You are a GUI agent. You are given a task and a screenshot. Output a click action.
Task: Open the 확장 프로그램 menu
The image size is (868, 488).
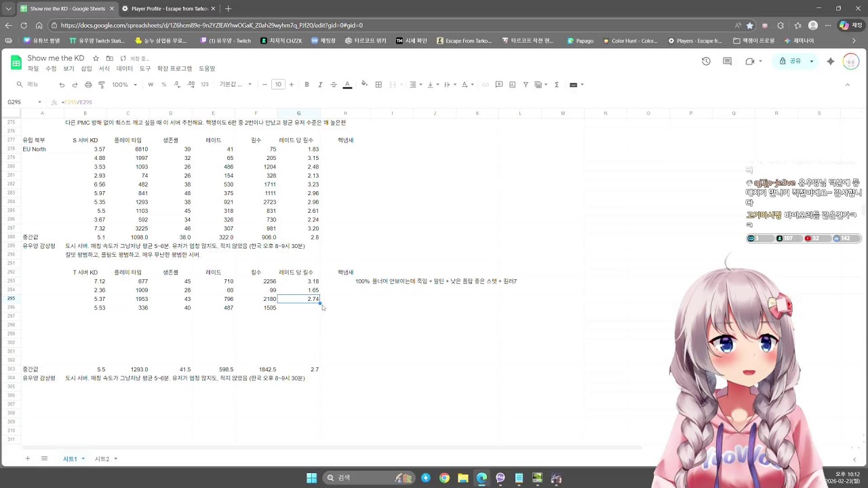tap(174, 68)
